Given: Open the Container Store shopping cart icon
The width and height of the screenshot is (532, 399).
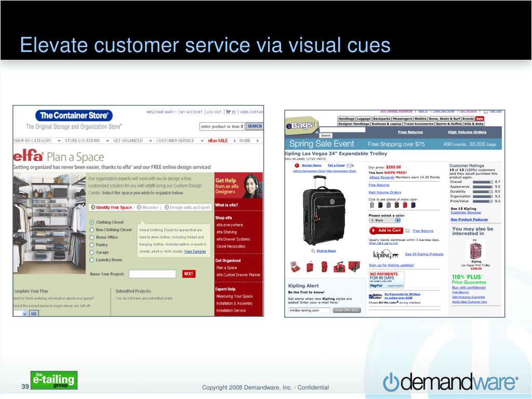Looking at the screenshot, I should click(228, 112).
